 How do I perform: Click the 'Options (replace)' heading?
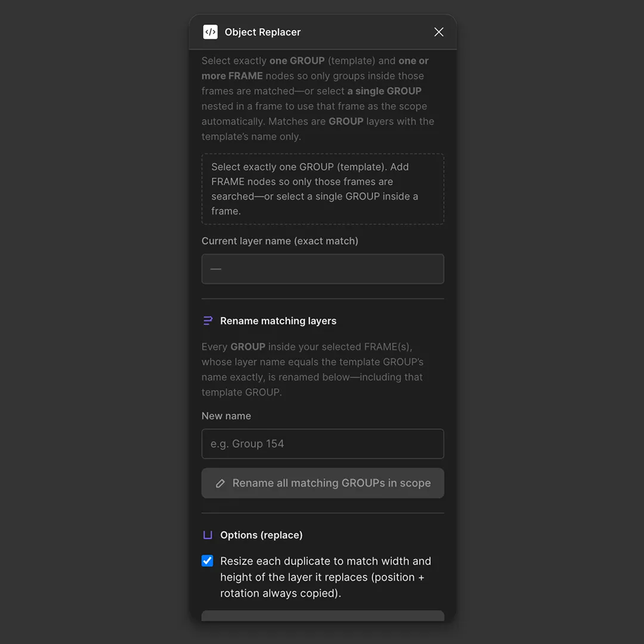click(x=261, y=535)
